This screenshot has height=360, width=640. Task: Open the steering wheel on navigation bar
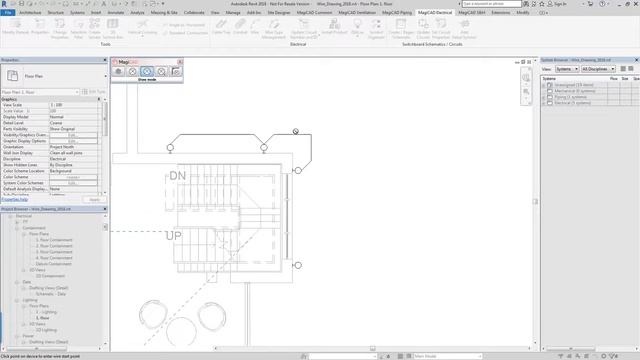526,77
